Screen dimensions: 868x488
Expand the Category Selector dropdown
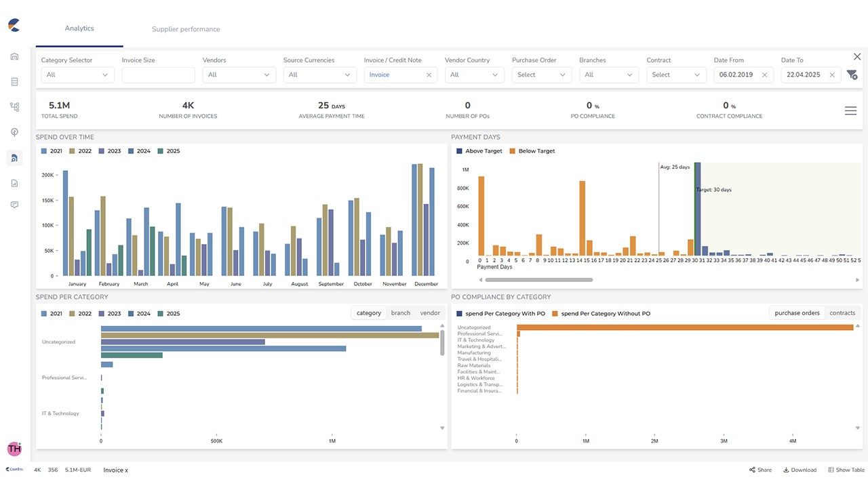(77, 75)
